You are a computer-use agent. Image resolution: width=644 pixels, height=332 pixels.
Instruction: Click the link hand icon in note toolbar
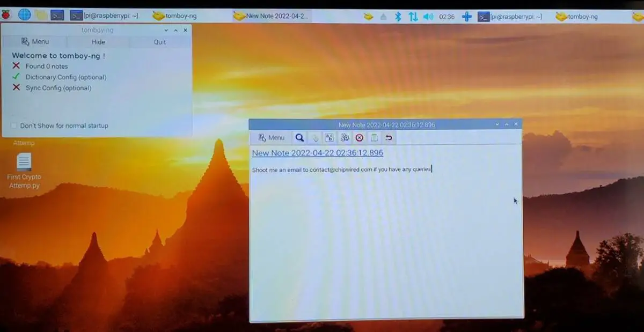(x=315, y=138)
